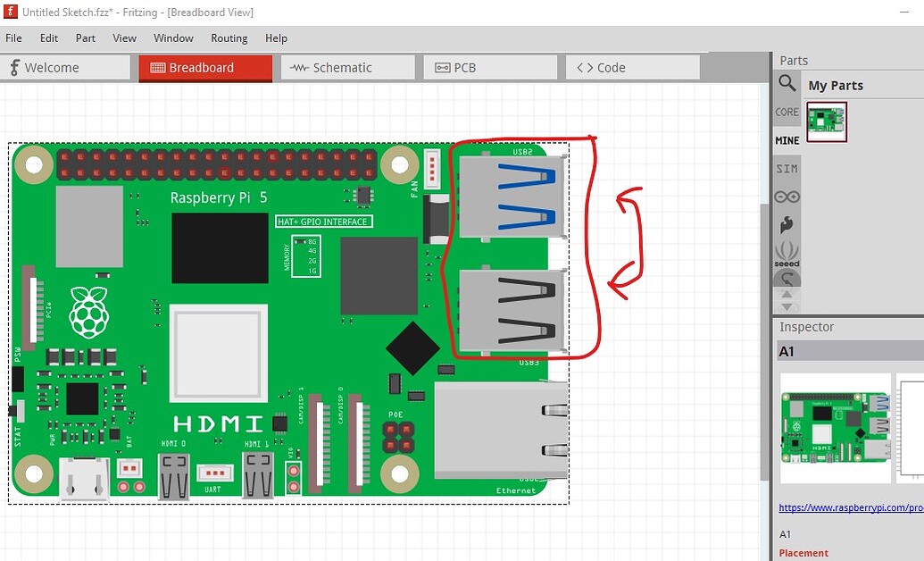Click the A1 title field in Inspector
The width and height of the screenshot is (924, 561).
point(850,352)
